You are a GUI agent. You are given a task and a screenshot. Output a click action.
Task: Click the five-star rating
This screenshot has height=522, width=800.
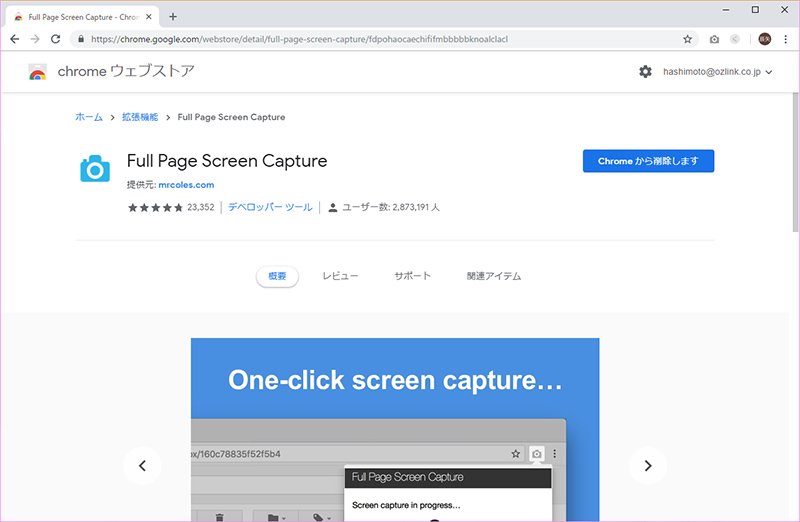click(x=155, y=208)
